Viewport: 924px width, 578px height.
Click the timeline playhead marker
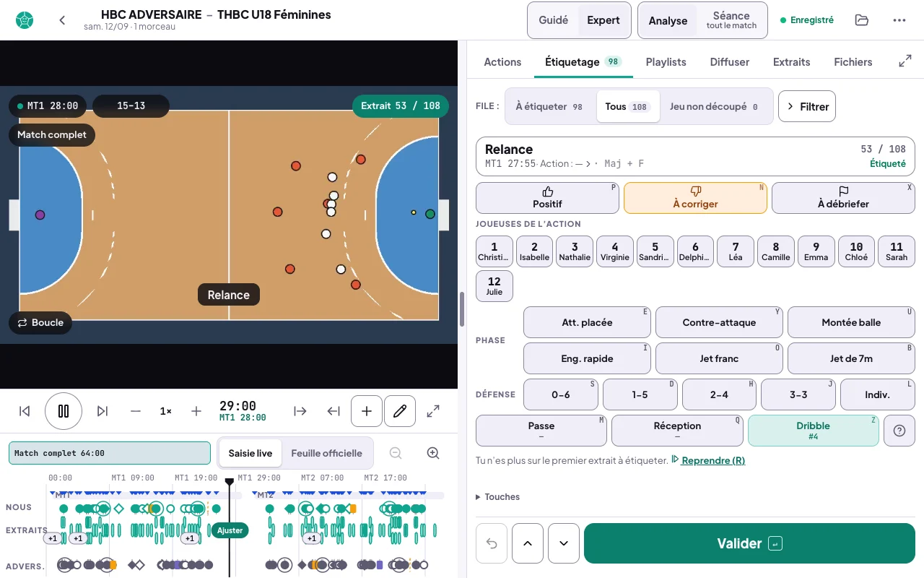tap(230, 481)
